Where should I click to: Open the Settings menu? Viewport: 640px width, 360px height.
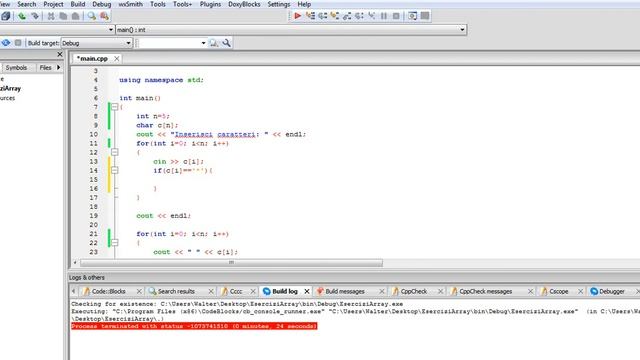click(x=279, y=4)
